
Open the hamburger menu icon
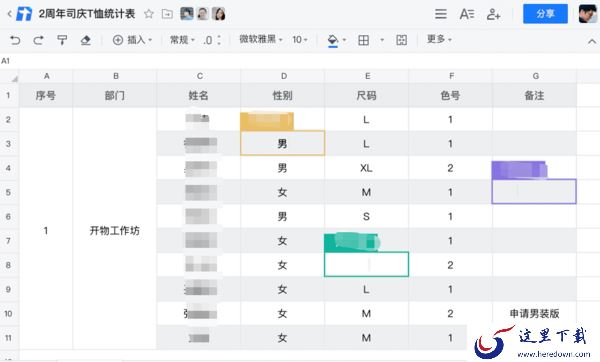coord(441,15)
